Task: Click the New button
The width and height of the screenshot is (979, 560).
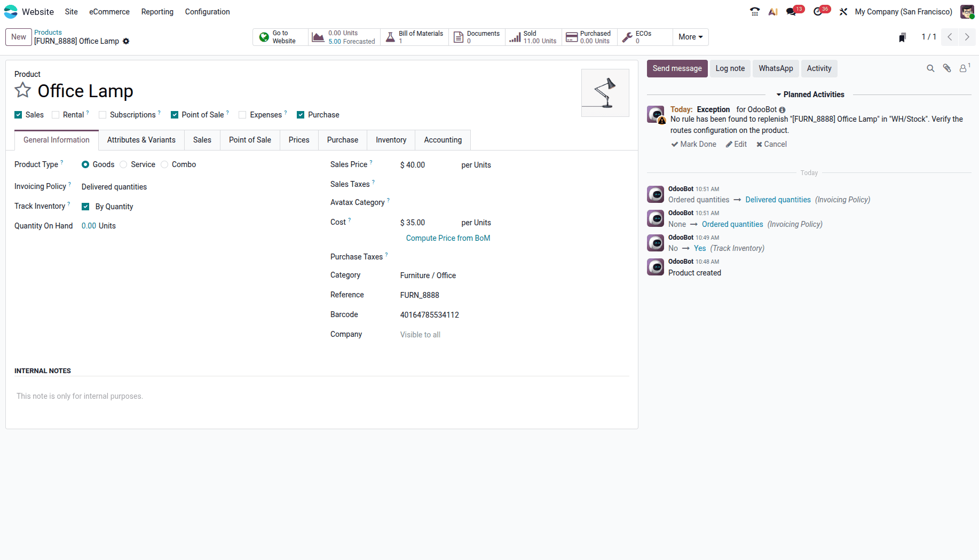Action: point(19,37)
